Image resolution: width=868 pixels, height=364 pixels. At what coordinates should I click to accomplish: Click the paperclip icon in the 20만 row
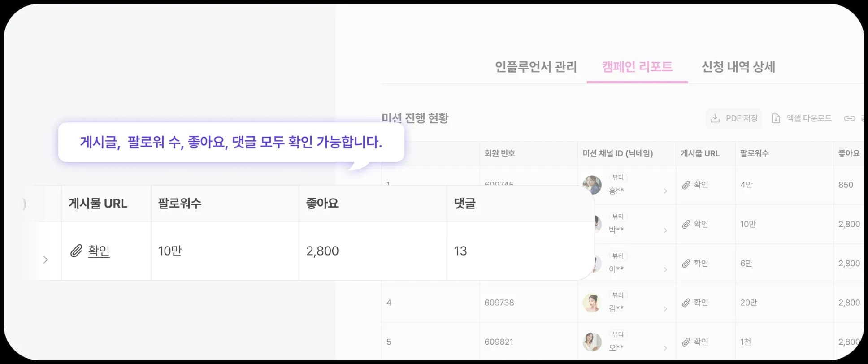click(686, 303)
